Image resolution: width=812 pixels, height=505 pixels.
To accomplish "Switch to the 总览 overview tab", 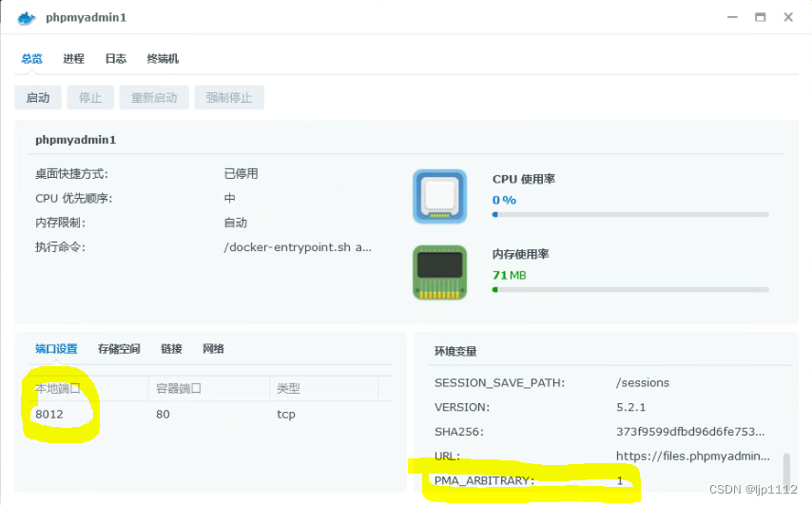I will point(31,59).
